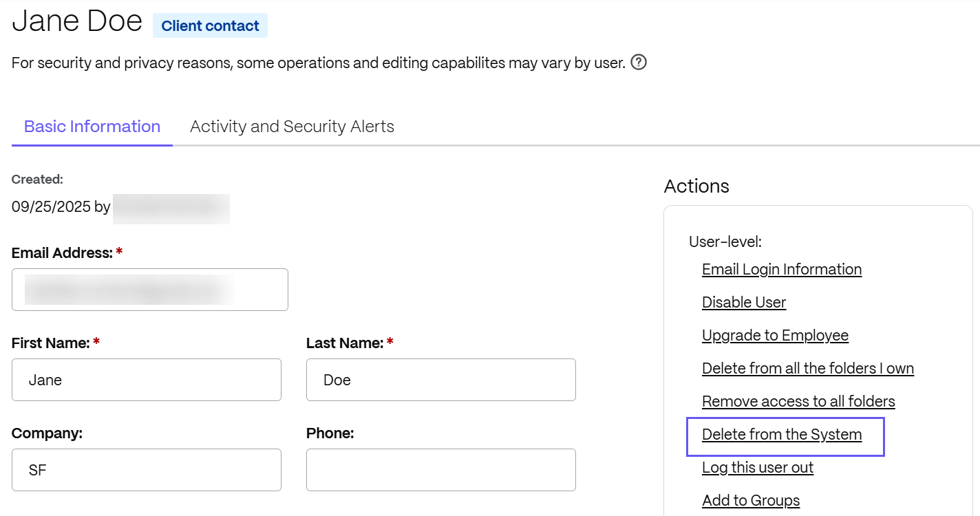Image resolution: width=980 pixels, height=516 pixels.
Task: Click the help question mark icon
Action: (639, 63)
